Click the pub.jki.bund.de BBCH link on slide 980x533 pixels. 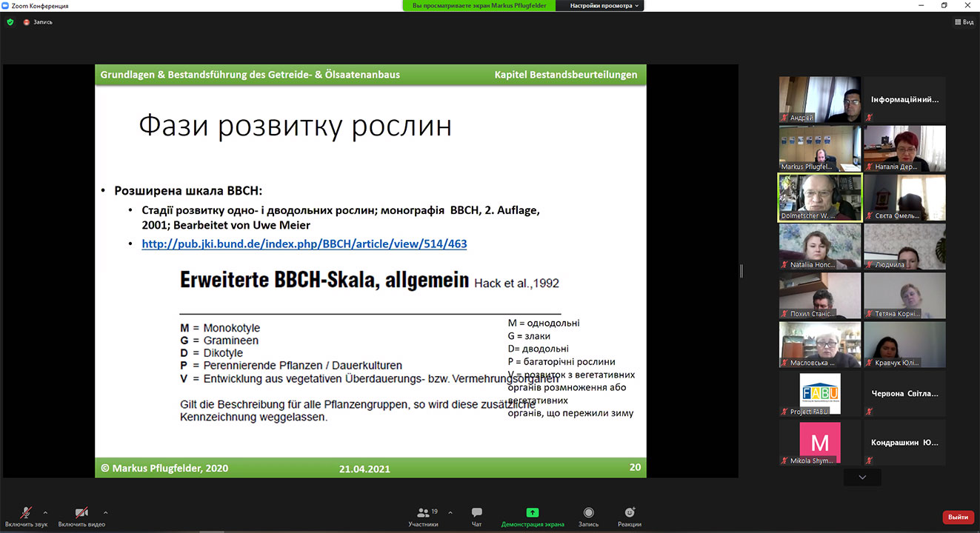point(304,244)
